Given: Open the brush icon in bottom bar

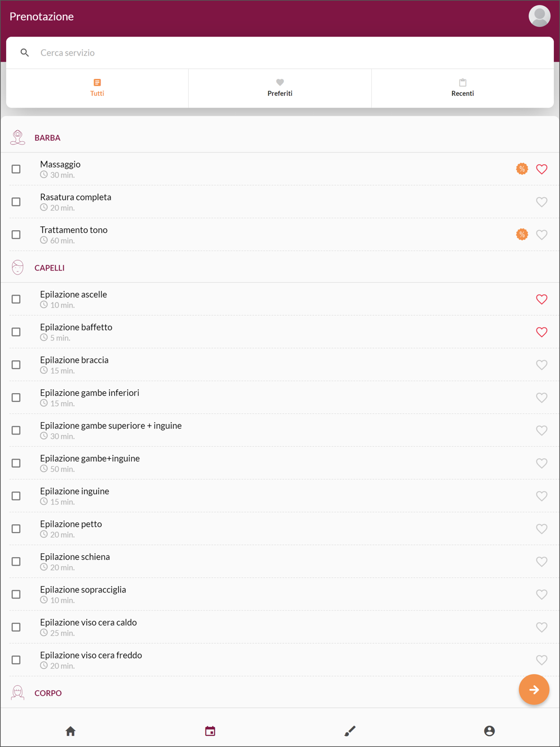Looking at the screenshot, I should tap(350, 731).
